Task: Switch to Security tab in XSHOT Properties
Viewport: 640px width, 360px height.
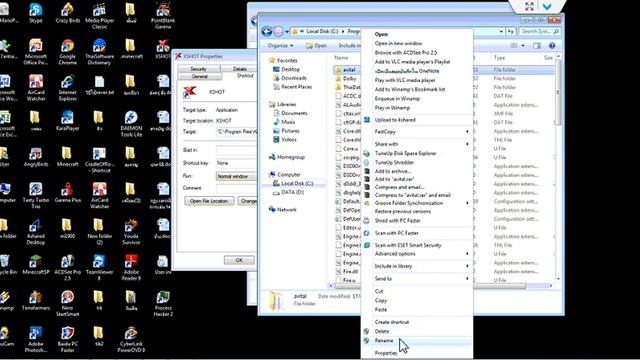Action: tap(199, 69)
